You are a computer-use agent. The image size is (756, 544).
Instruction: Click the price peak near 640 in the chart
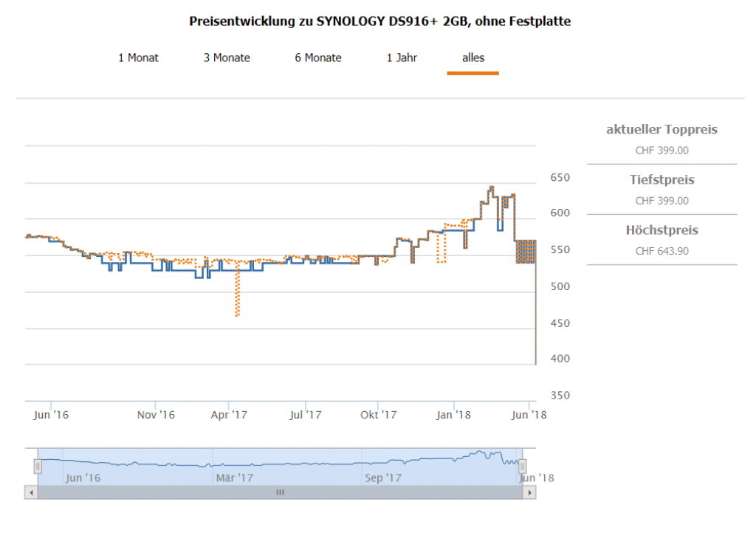(491, 188)
